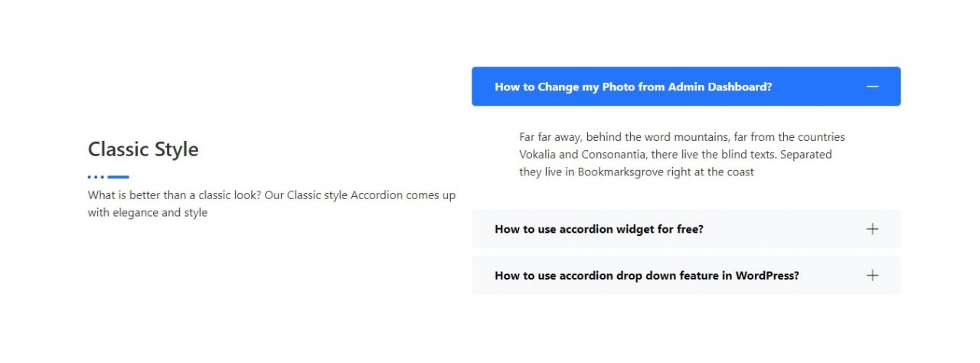
Task: Expand the gray 'accordion widget for free' panel row
Action: tap(686, 228)
